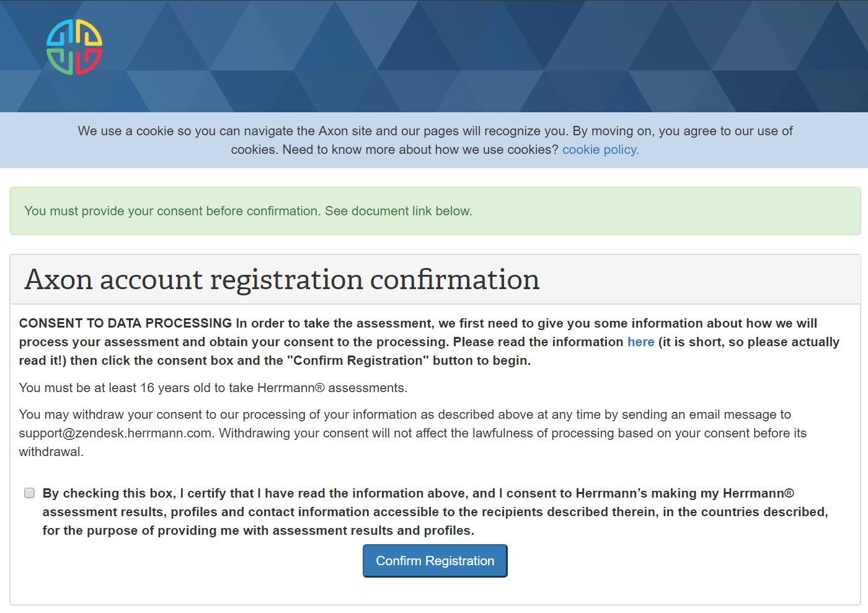Click the yellow top-right quadrant of the logo
Image resolution: width=868 pixels, height=613 pixels.
click(x=90, y=33)
